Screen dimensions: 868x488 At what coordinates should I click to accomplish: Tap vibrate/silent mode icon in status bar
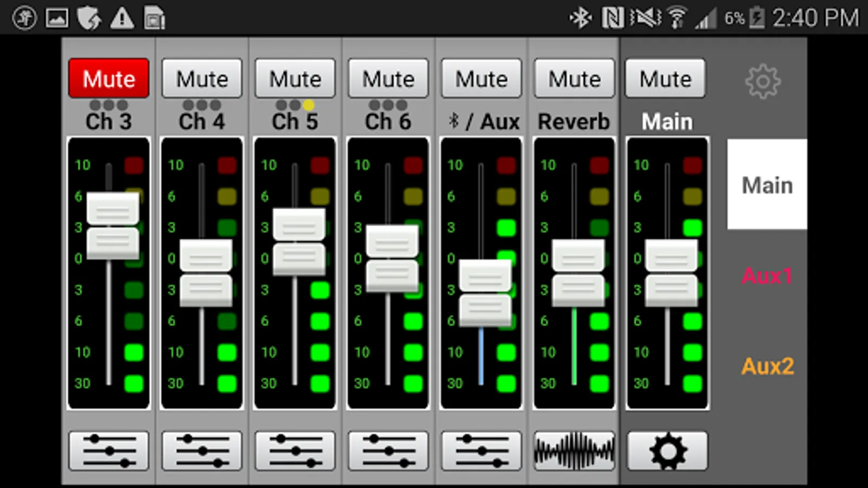pyautogui.click(x=645, y=18)
